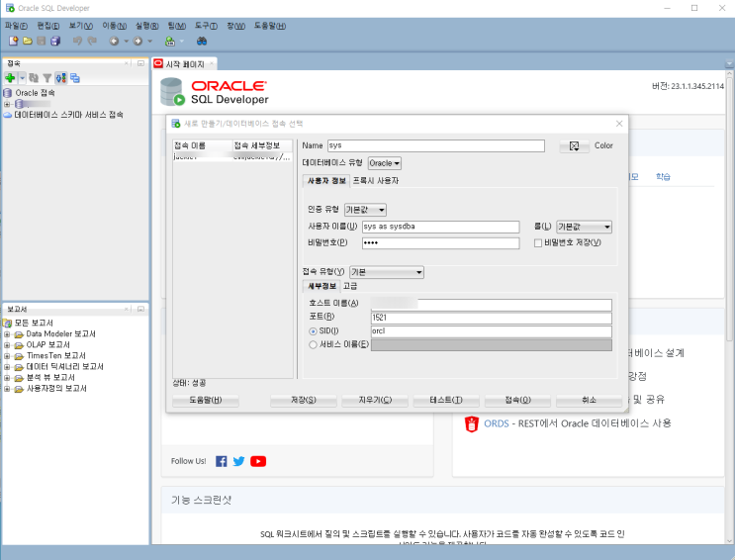Close the connection dialog with X
This screenshot has width=735, height=560.
pyautogui.click(x=619, y=124)
